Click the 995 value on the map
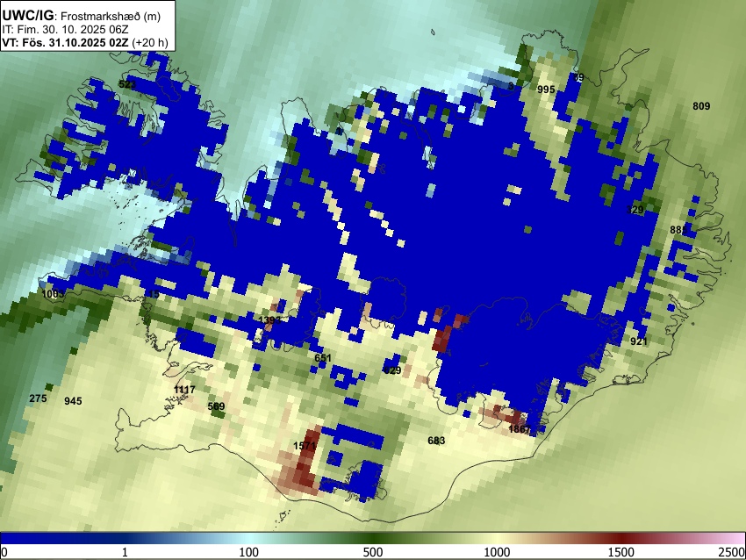Viewport: 746px width, 560px height. pyautogui.click(x=546, y=90)
